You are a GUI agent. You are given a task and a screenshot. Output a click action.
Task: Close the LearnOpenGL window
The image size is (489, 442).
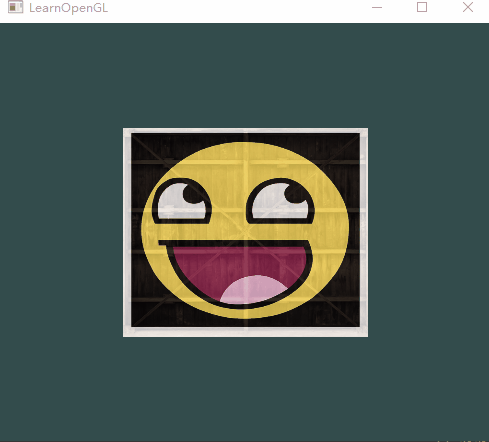click(468, 7)
